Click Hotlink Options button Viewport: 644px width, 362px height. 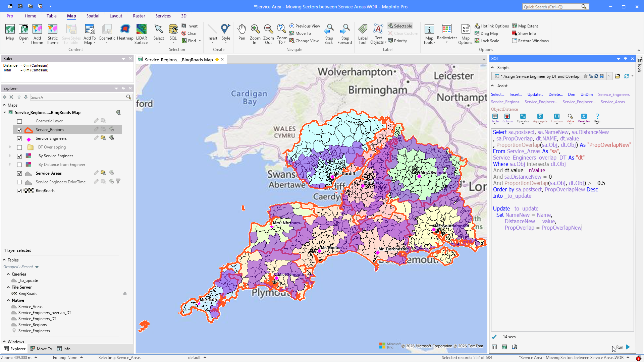click(492, 26)
